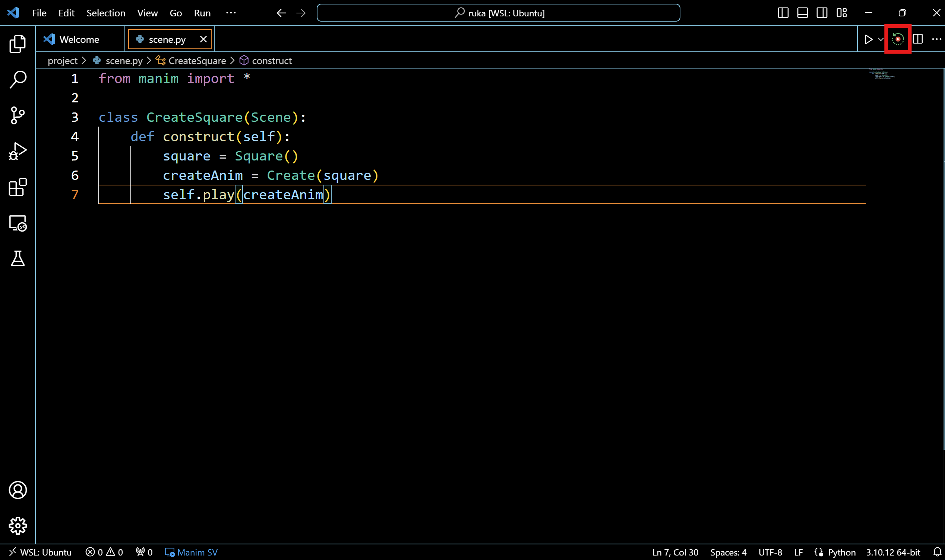This screenshot has height=560, width=945.
Task: Toggle the panel layout button
Action: tap(802, 12)
